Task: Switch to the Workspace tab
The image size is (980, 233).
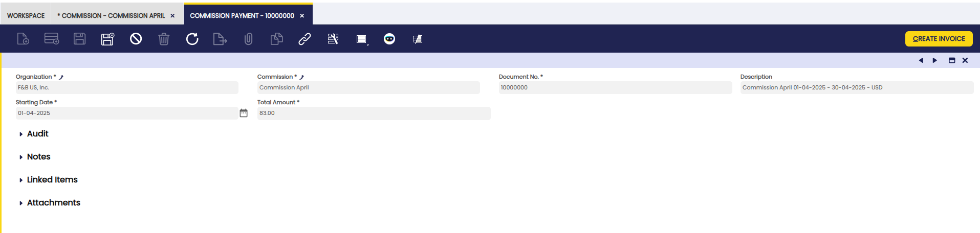Action: pos(26,16)
